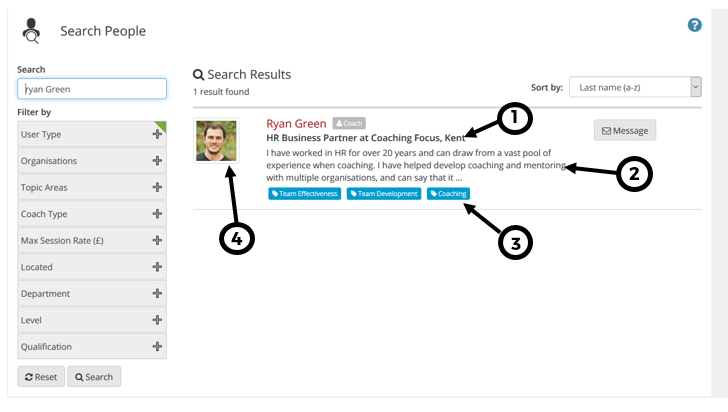Click the Team Effectiveness tag
The width and height of the screenshot is (728, 412).
coord(305,194)
